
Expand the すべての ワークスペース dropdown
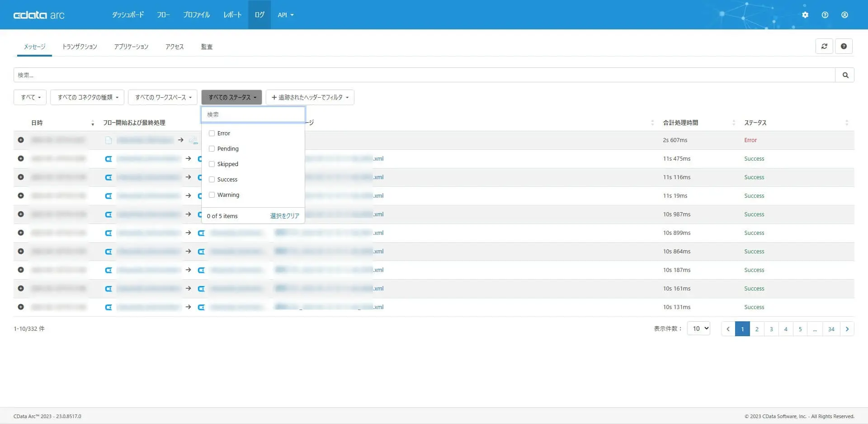163,97
